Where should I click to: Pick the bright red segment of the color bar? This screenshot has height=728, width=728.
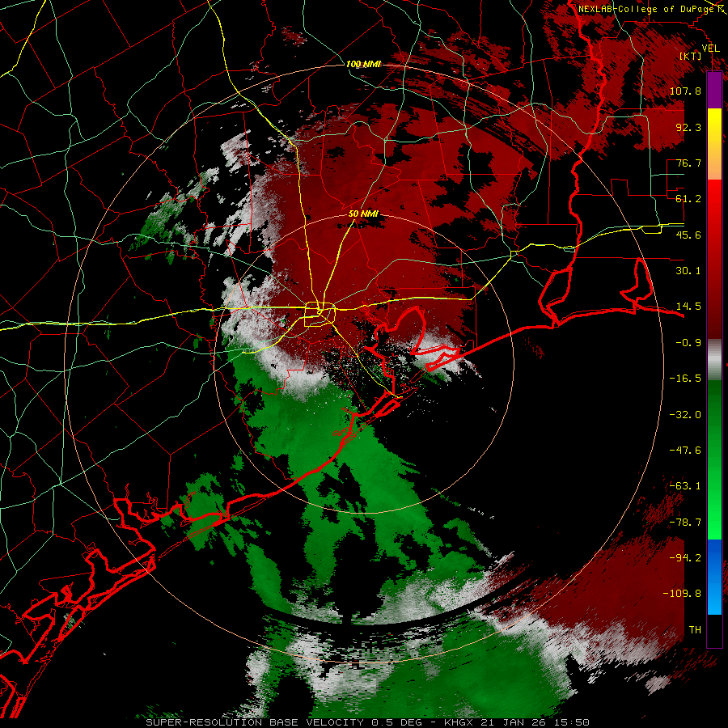714,259
